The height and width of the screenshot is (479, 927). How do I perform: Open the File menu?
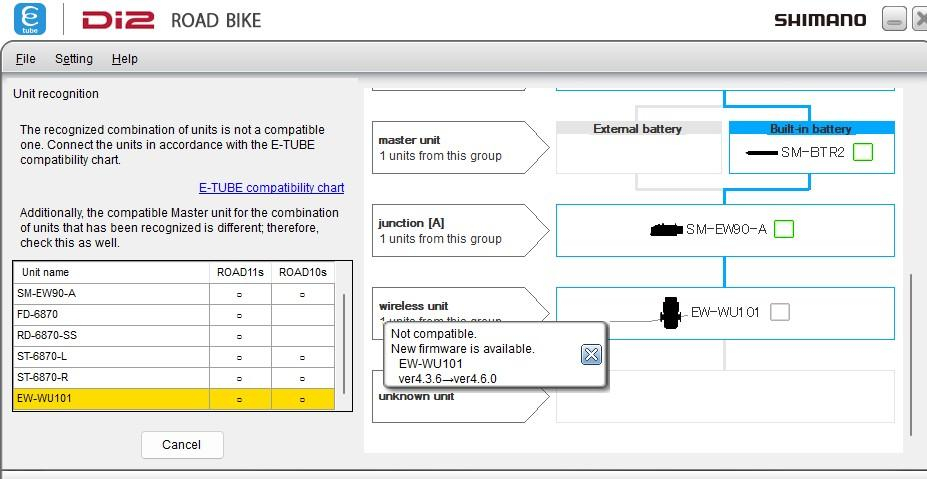(x=26, y=59)
